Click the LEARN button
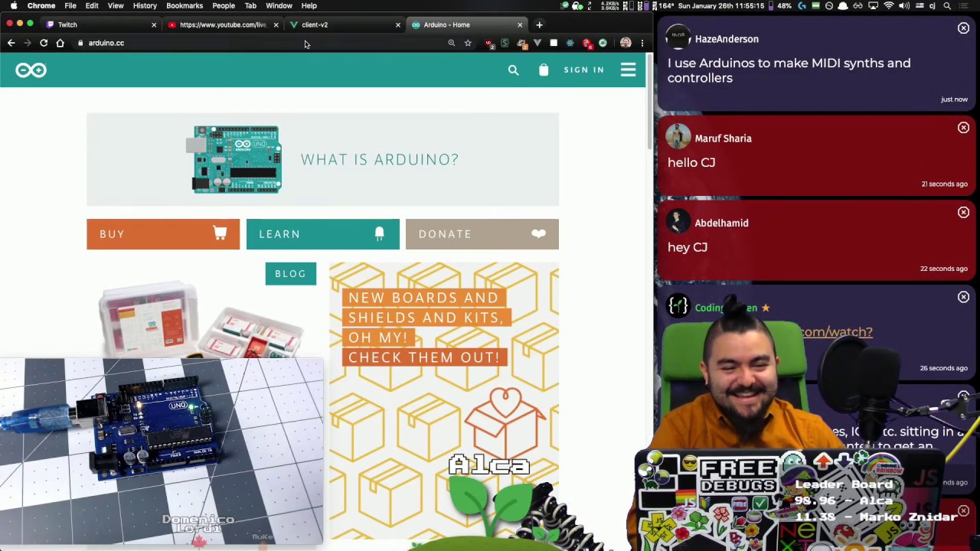This screenshot has width=980, height=551. 323,234
